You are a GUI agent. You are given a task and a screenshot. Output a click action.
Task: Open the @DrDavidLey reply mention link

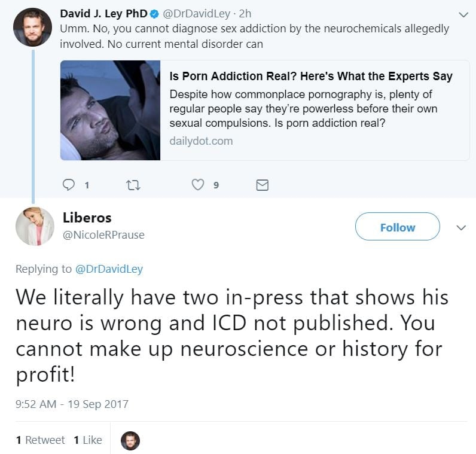[x=109, y=269]
